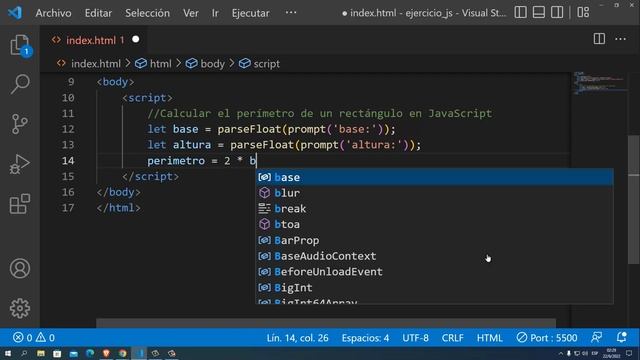Open editor more actions ellipsis

(620, 39)
